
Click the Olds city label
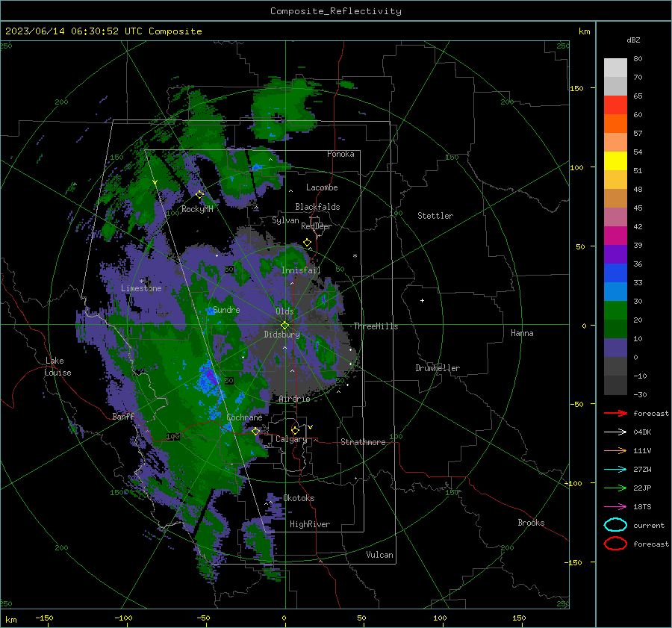(284, 311)
